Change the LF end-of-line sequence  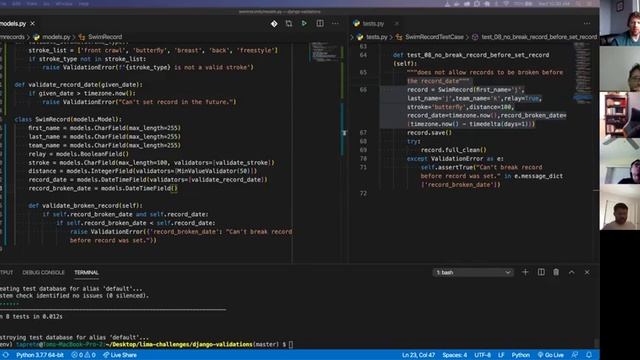tap(501, 355)
